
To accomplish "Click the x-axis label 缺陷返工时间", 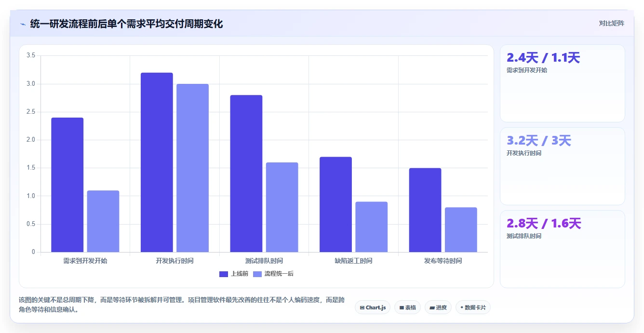I will pyautogui.click(x=353, y=261).
